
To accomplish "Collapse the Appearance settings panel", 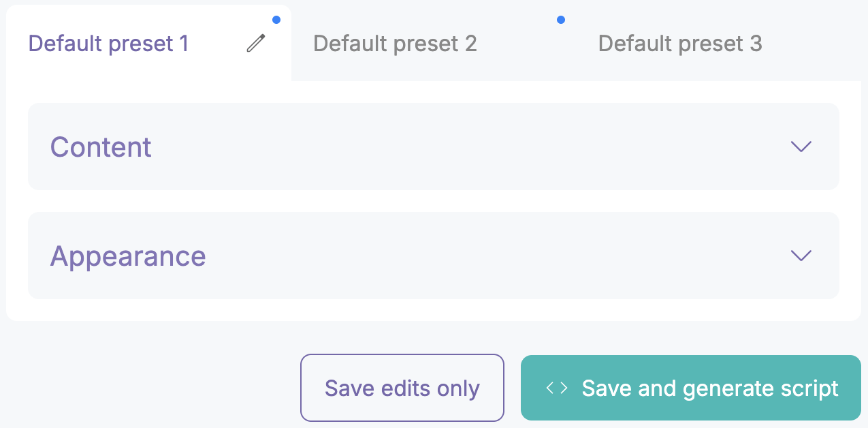I will coord(433,256).
